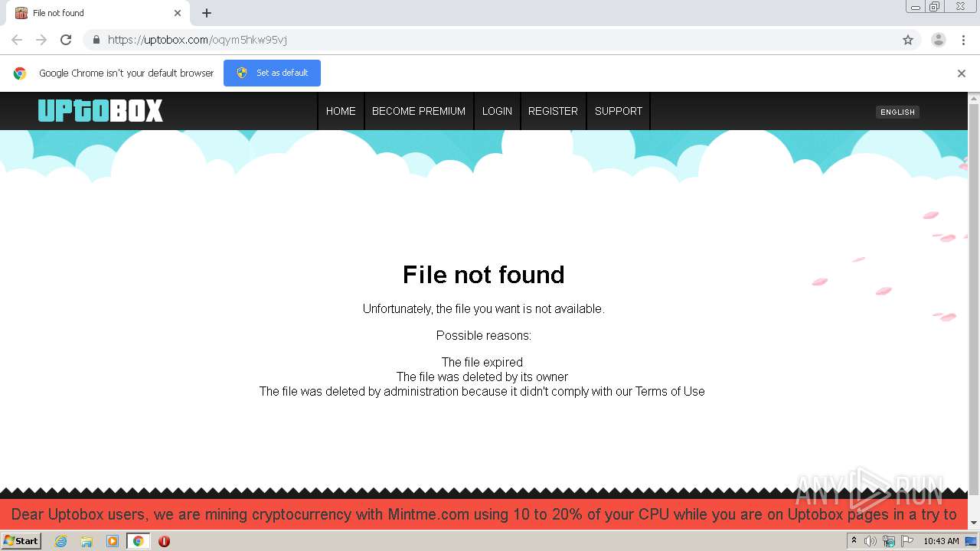Go back to the previous page
The image size is (980, 551).
(17, 40)
